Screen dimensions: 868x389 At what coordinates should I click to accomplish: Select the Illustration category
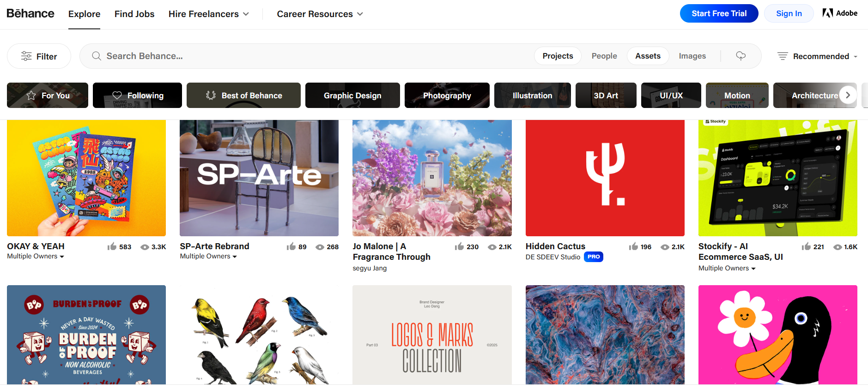[533, 96]
